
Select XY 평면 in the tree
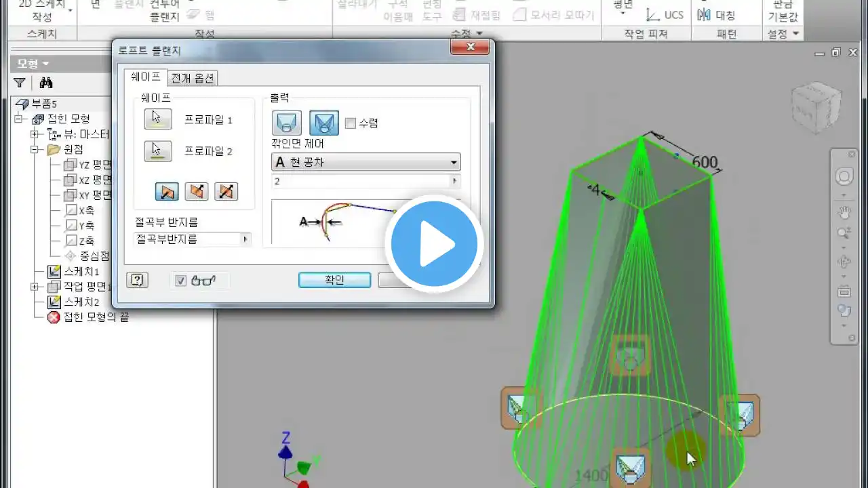89,195
